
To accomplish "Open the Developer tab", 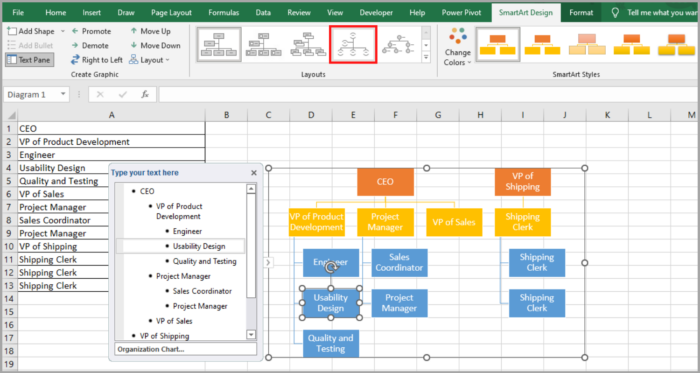I will pyautogui.click(x=376, y=12).
